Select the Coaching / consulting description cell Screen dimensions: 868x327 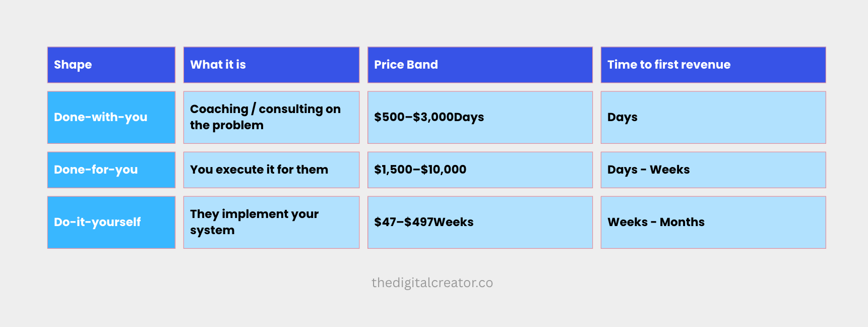(271, 117)
